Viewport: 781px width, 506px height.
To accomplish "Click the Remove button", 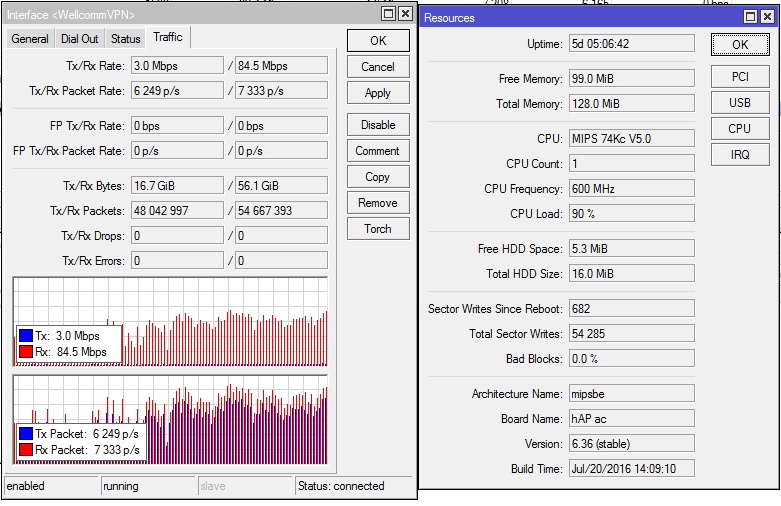I will [x=379, y=203].
